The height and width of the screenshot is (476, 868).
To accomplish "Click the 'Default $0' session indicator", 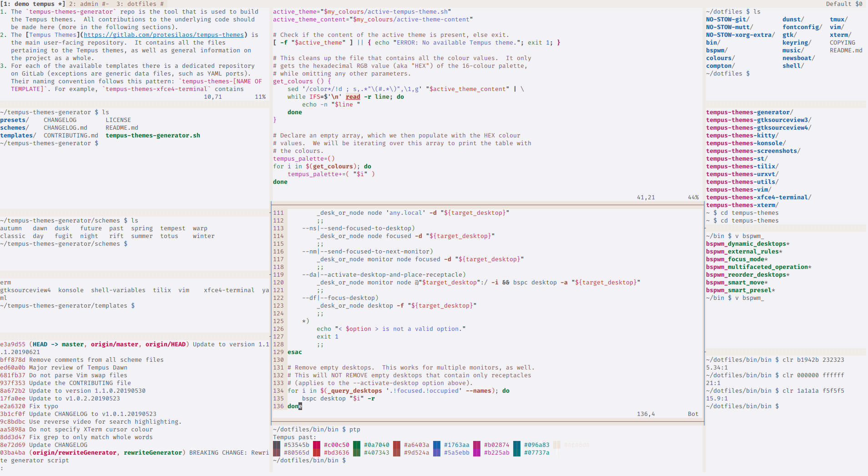I will (x=844, y=4).
